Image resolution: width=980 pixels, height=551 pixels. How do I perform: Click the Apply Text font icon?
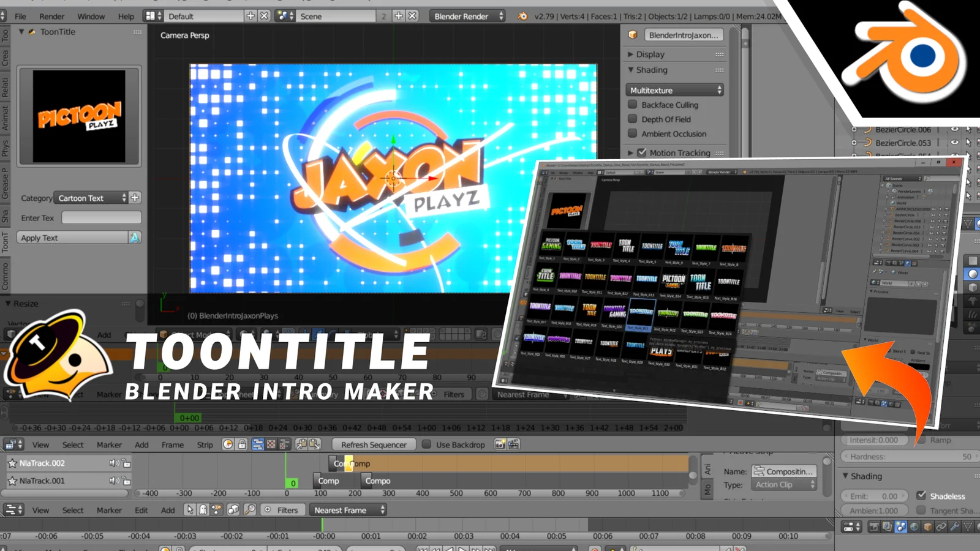[x=134, y=238]
